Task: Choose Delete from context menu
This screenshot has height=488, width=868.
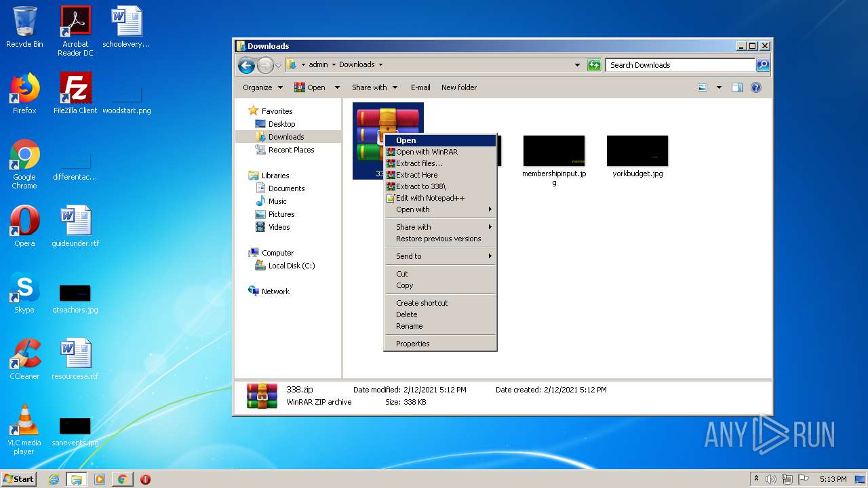Action: click(440, 314)
